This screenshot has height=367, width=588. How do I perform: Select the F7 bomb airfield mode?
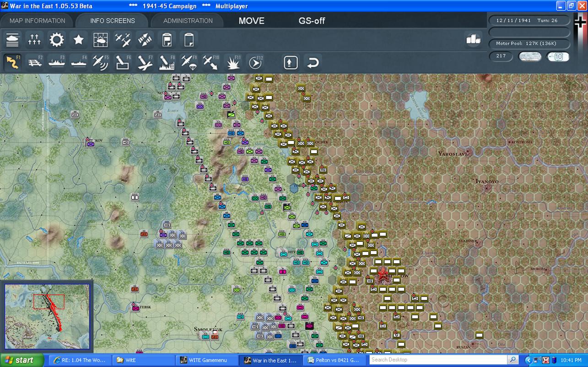click(145, 62)
